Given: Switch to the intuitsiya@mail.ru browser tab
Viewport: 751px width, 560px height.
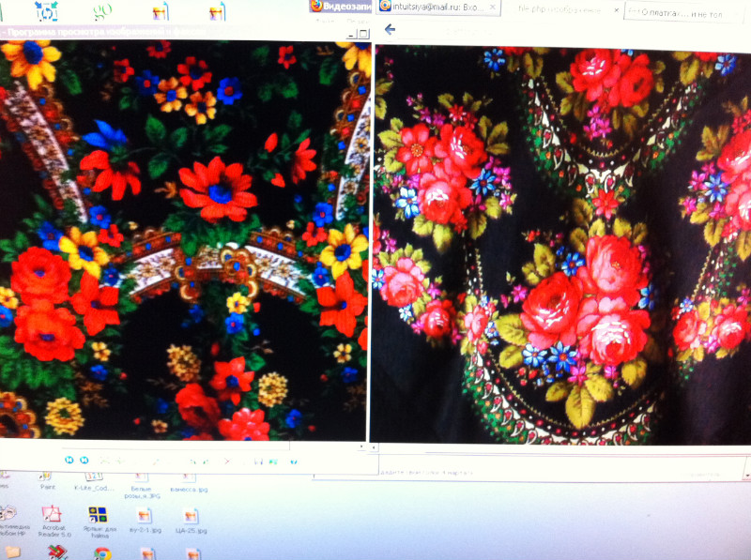Looking at the screenshot, I should coord(441,7).
